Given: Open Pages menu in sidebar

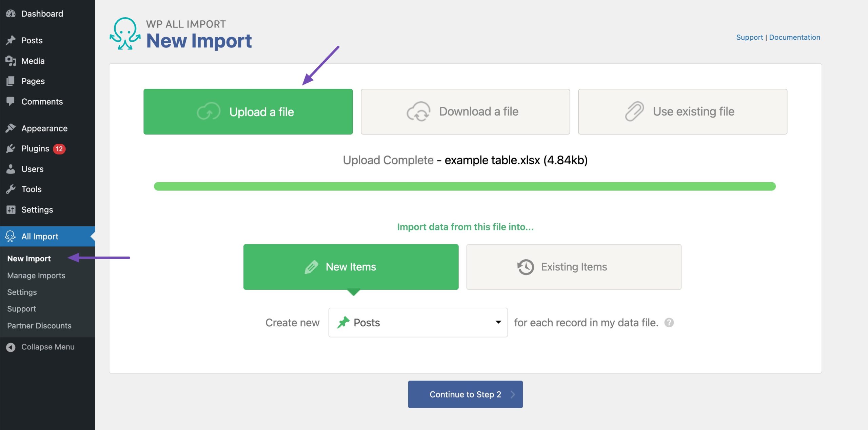Looking at the screenshot, I should coord(47,81).
